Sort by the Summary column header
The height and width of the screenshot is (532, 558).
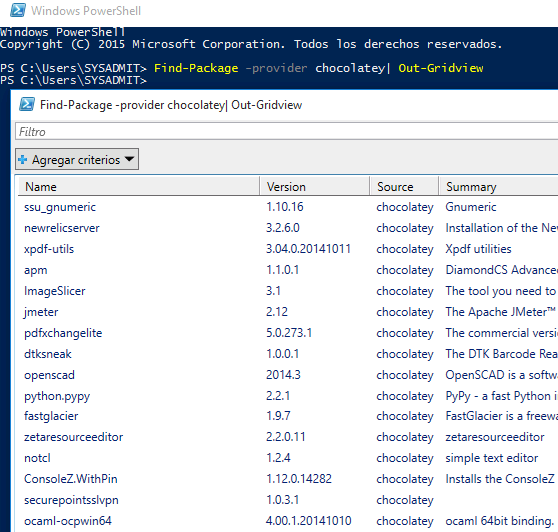(x=498, y=186)
